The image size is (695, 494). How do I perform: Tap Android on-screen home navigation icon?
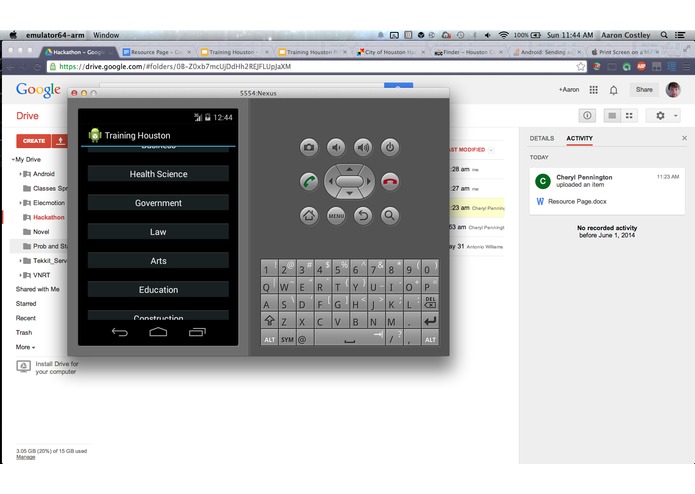158,332
